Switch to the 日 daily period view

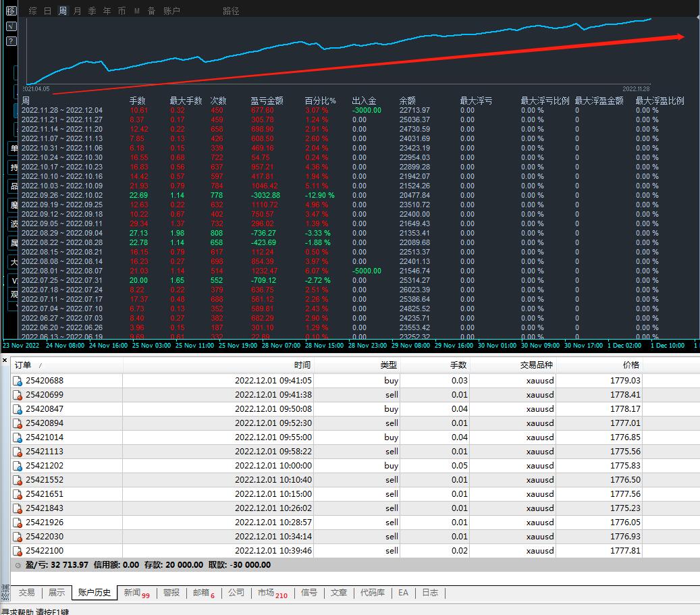point(47,11)
